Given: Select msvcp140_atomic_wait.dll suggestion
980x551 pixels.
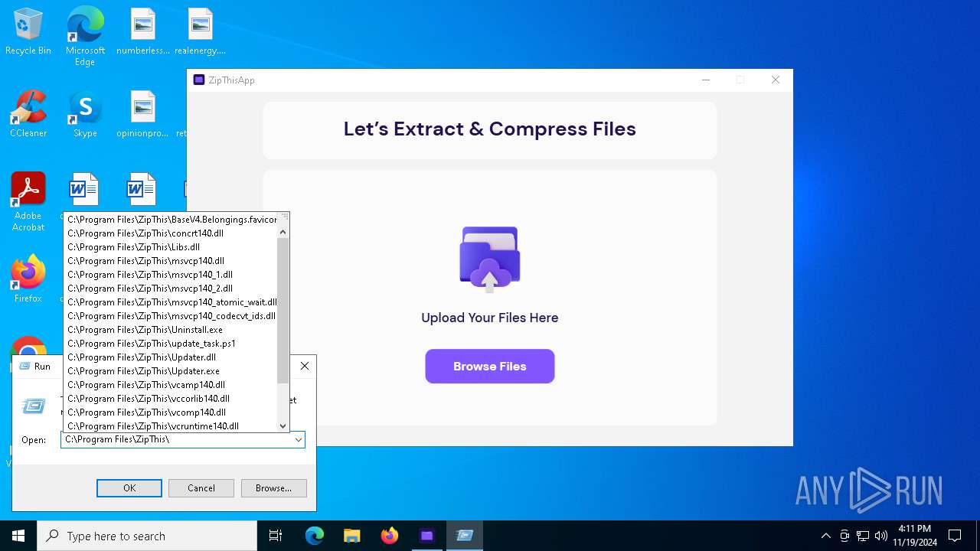Looking at the screenshot, I should [x=170, y=302].
